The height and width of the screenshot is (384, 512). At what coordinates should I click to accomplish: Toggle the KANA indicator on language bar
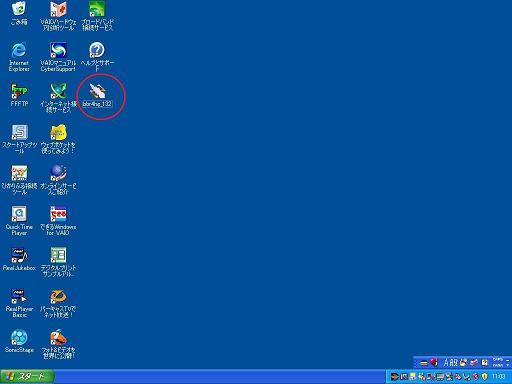point(498,365)
